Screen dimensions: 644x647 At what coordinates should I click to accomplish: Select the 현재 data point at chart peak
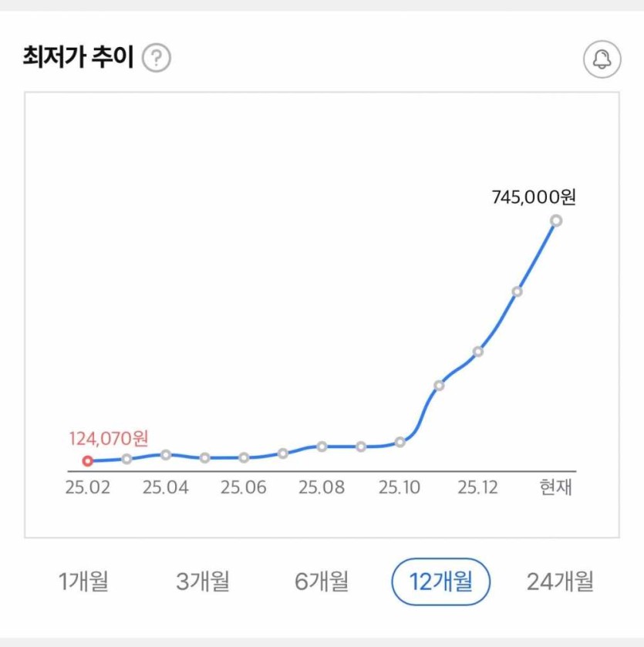(556, 221)
